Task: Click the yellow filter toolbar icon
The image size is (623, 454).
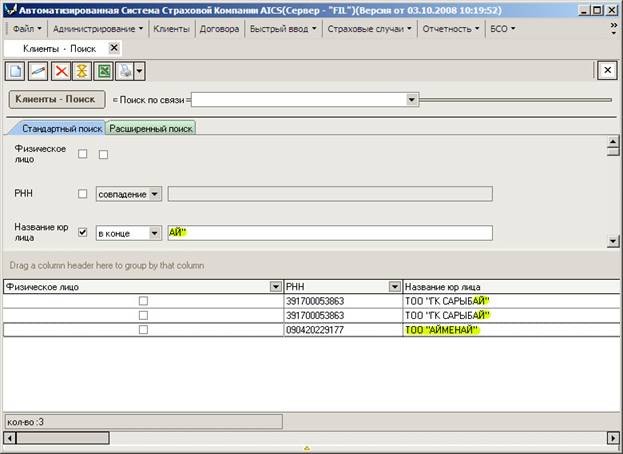Action: pyautogui.click(x=81, y=70)
